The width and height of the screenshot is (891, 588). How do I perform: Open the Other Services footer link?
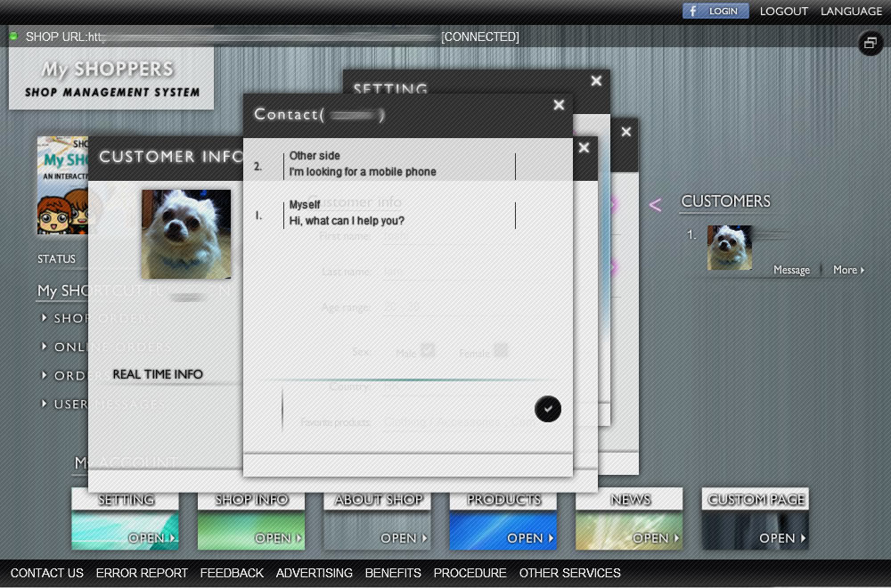[569, 573]
